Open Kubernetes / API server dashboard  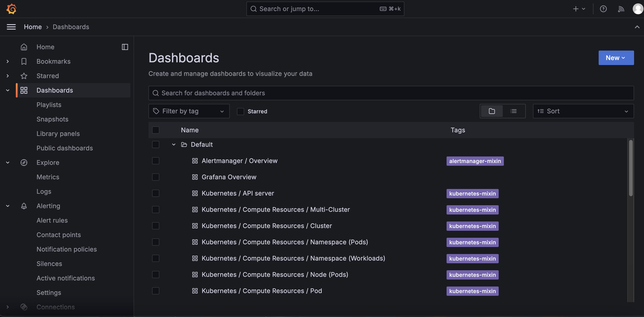[238, 193]
